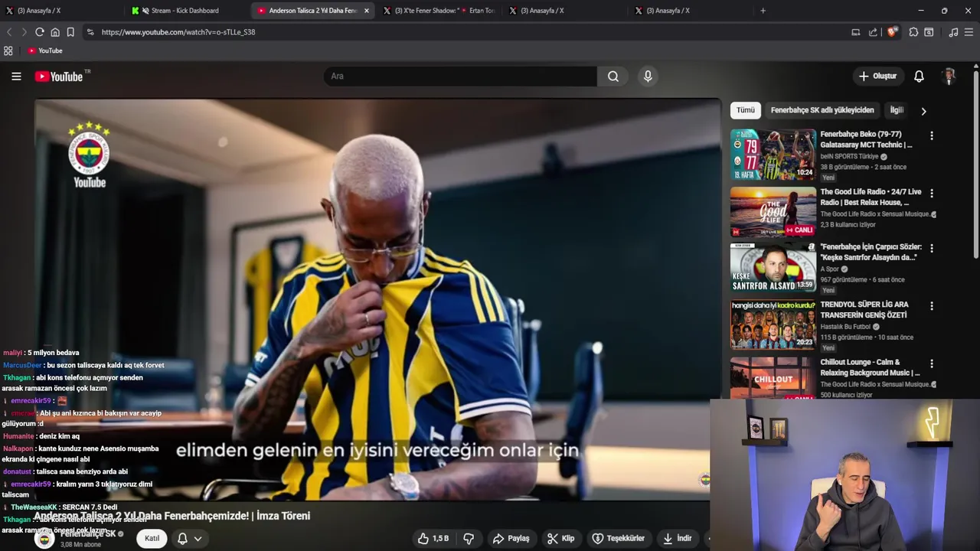Select the Tümü filter chip
980x551 pixels.
point(746,110)
